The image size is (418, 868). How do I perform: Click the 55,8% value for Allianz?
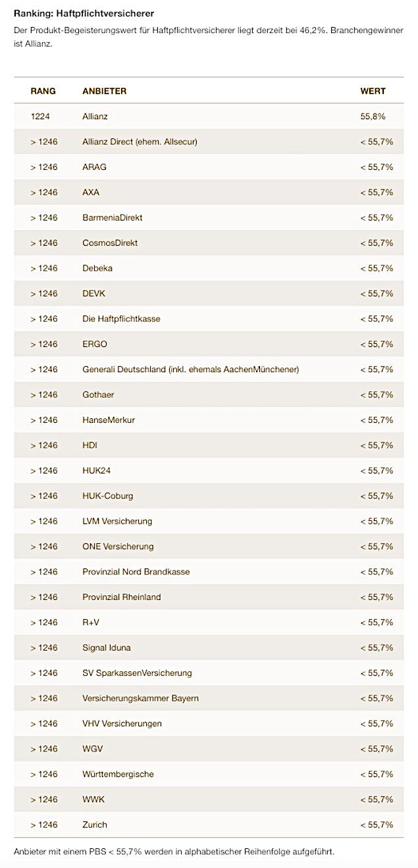pos(373,117)
